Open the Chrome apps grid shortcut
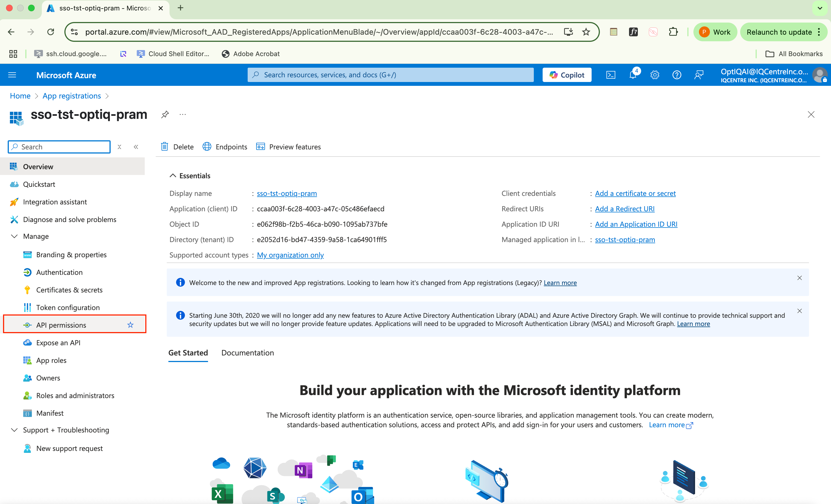 coord(13,54)
